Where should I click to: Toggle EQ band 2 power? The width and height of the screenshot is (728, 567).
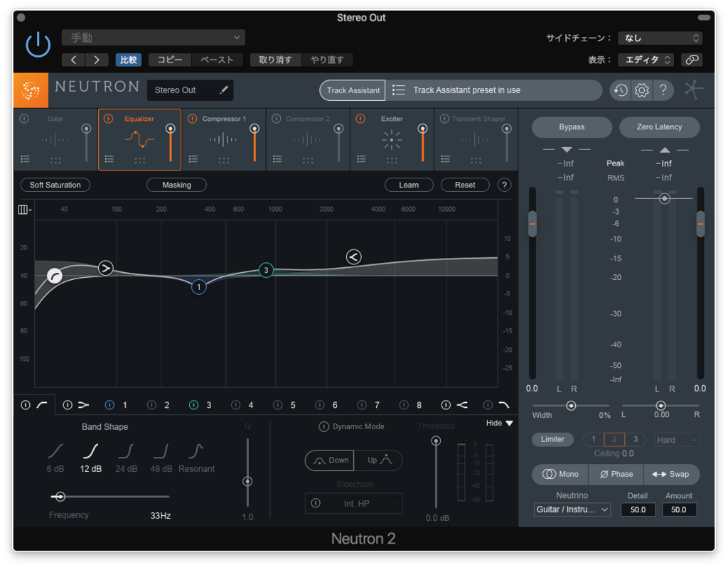coord(152,405)
